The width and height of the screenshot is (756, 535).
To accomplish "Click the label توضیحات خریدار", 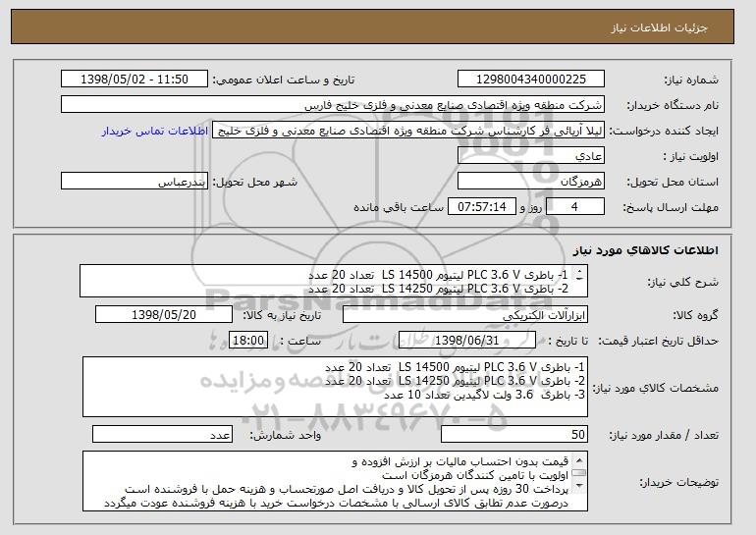I will (678, 482).
